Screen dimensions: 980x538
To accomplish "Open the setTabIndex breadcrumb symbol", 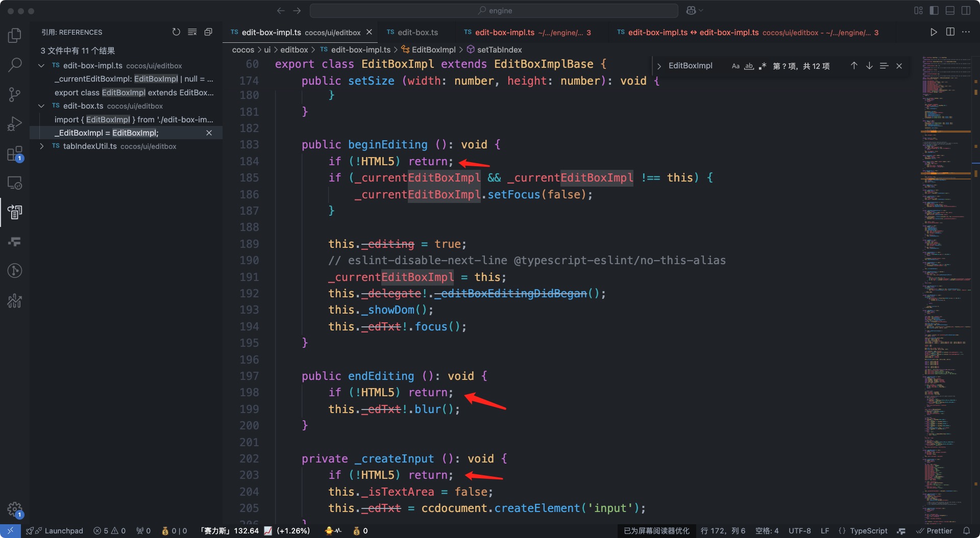I will pos(494,49).
